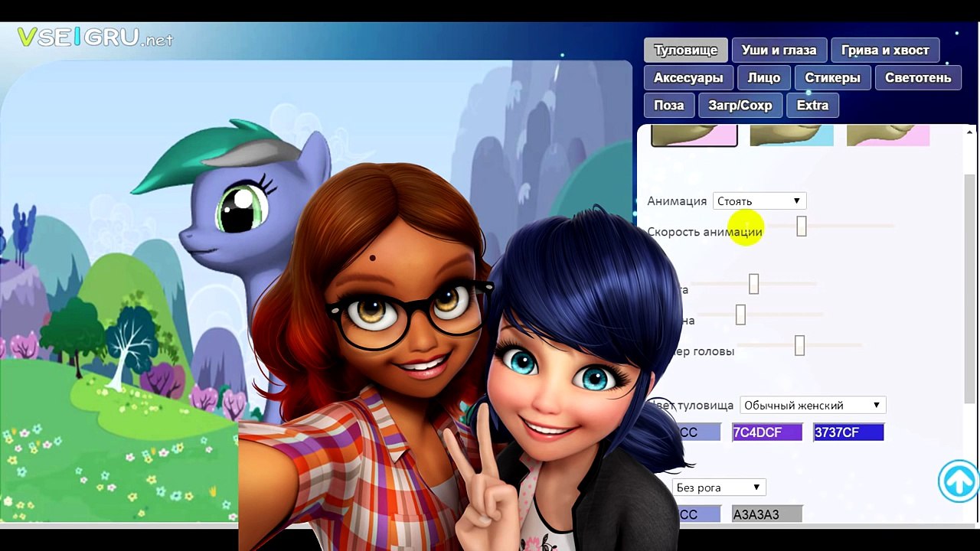
Task: Choose the blue-background body thumbnail
Action: point(792,135)
